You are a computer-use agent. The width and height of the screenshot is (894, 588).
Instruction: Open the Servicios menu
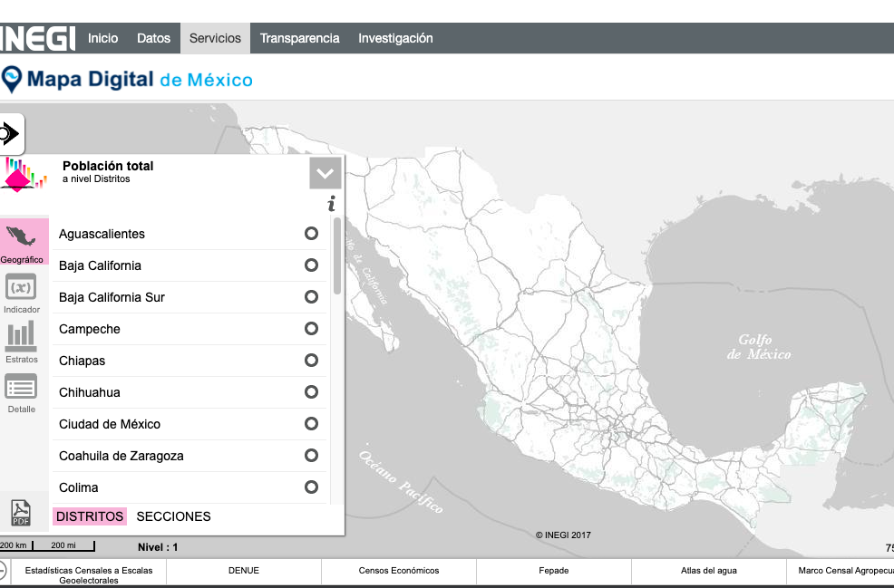click(215, 38)
